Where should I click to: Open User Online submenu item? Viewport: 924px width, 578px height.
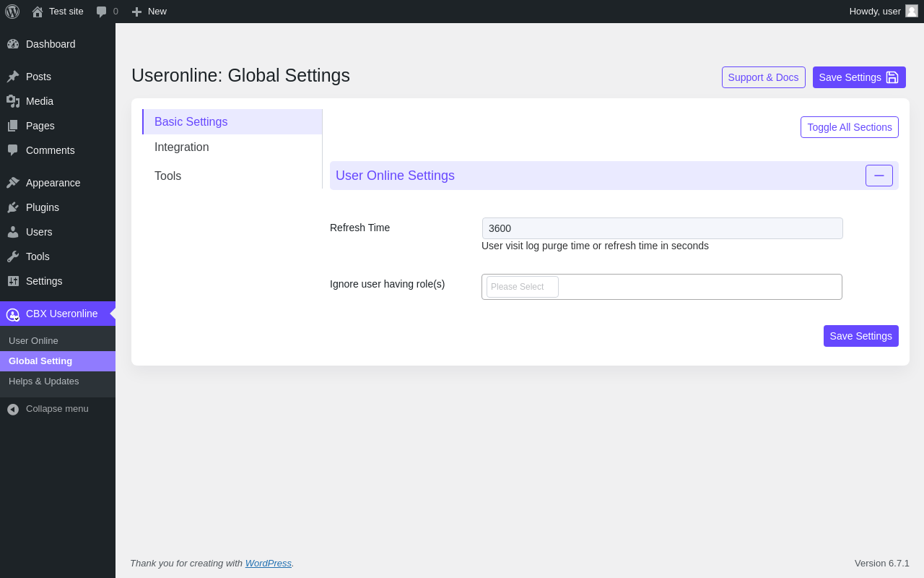(58, 341)
